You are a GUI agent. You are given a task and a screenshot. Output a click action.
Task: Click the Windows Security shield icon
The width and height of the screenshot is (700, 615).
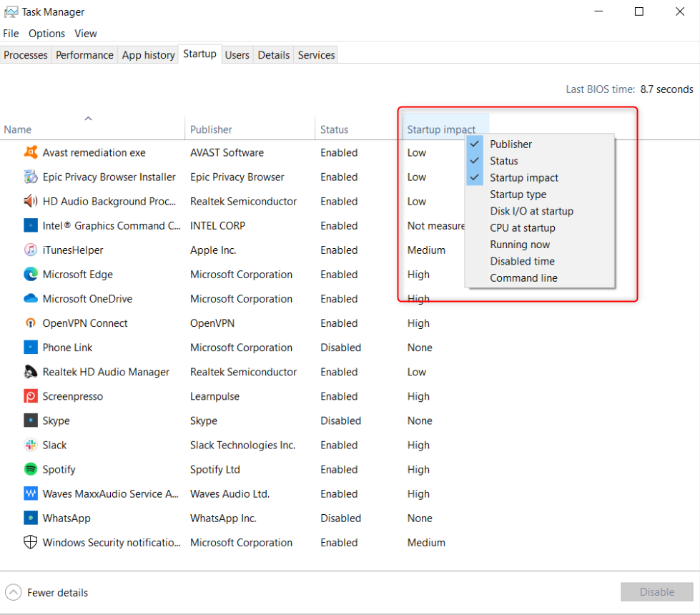30,542
